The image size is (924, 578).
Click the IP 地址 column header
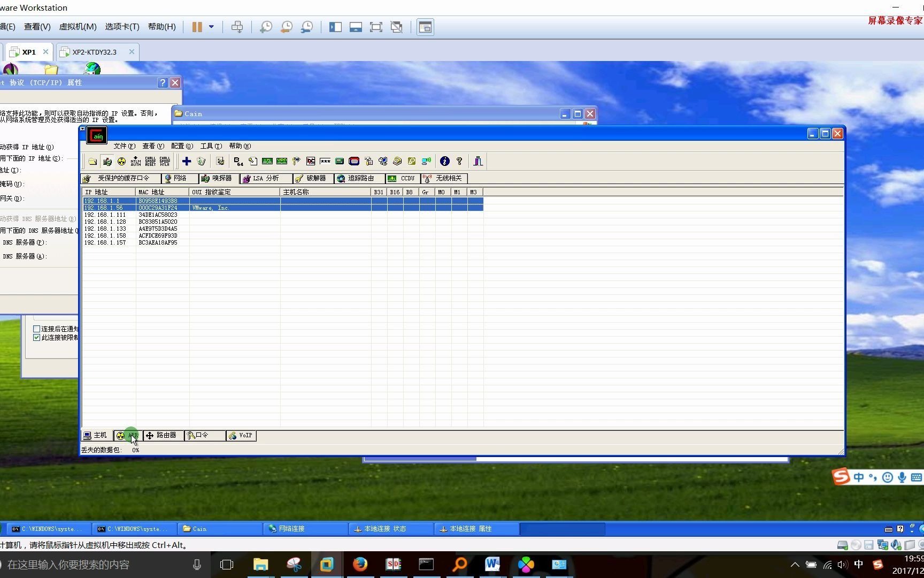point(109,192)
